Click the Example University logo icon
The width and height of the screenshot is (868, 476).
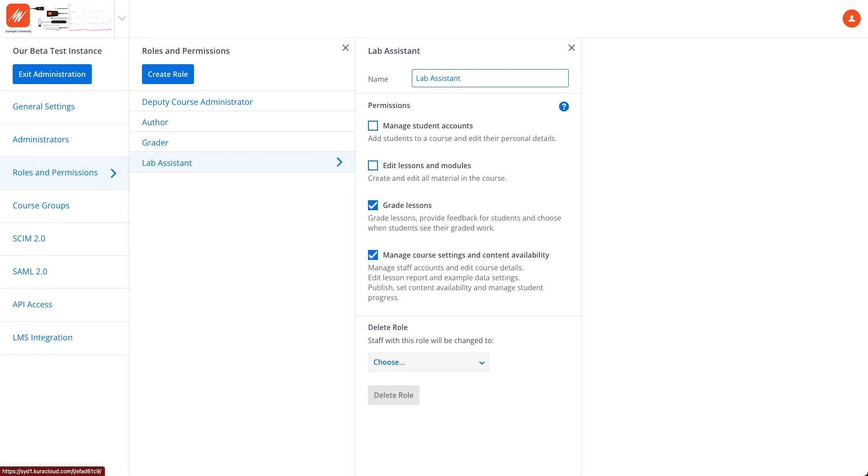(x=18, y=18)
